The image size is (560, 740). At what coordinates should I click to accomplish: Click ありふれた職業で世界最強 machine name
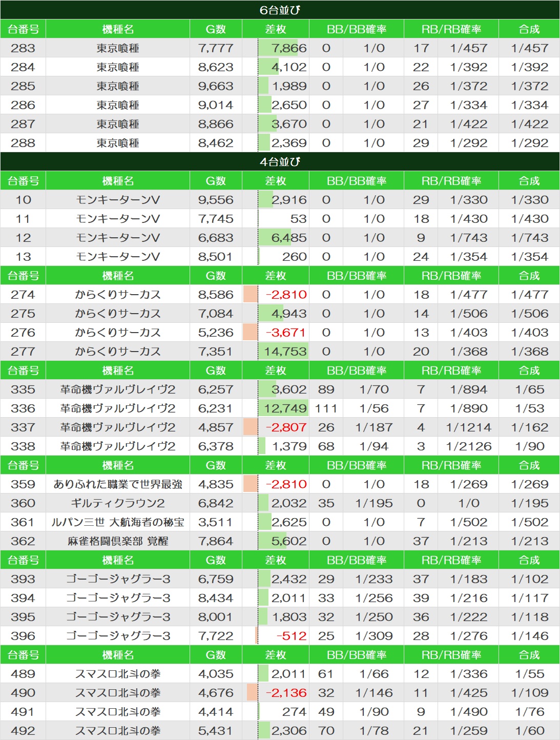click(118, 484)
